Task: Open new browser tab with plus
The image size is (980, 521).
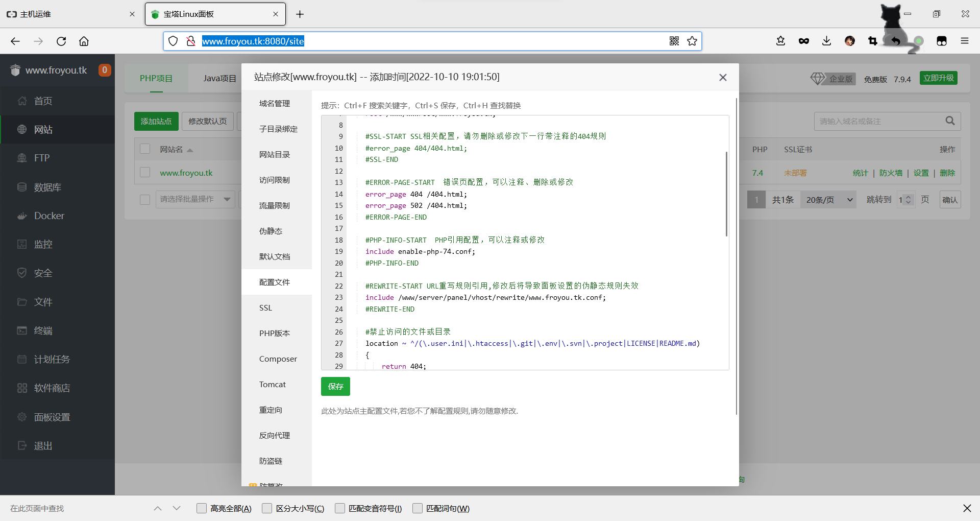Action: 300,14
